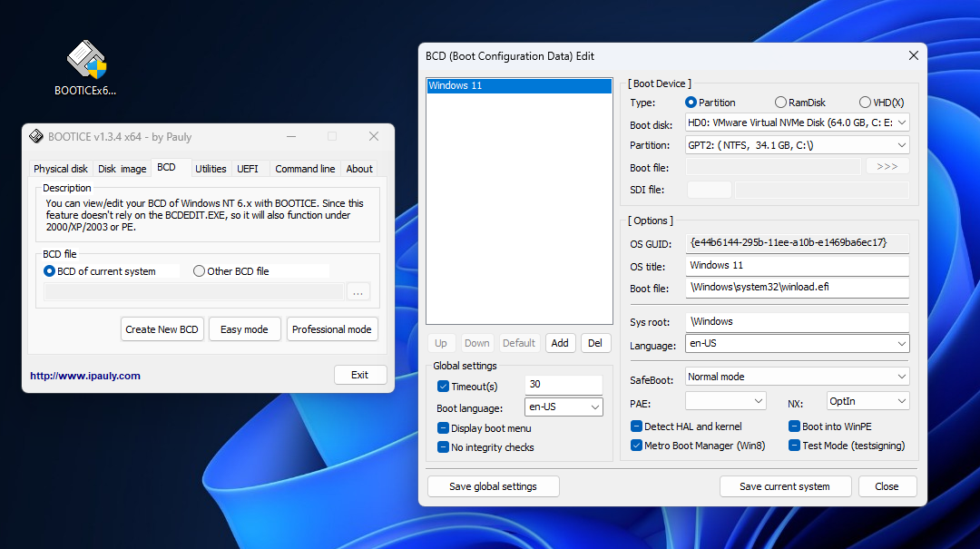Open the NX OptIn dropdown
This screenshot has height=549, width=980.
click(x=867, y=401)
